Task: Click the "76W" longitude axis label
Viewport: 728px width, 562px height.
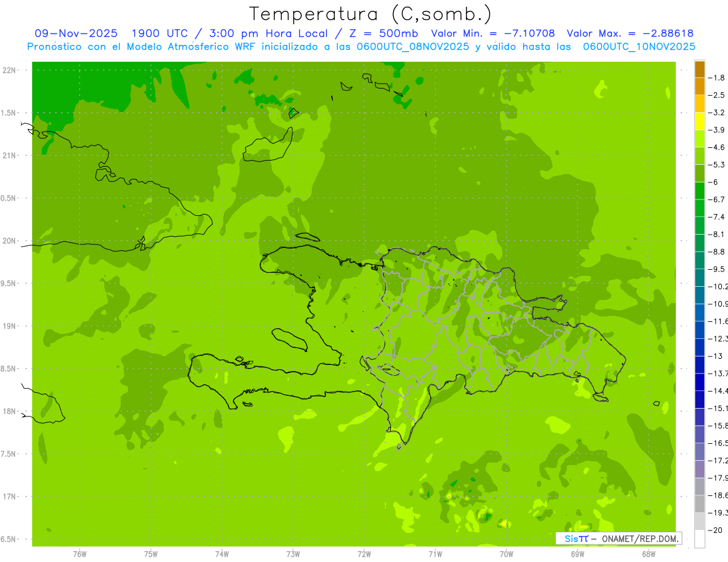Action: click(x=79, y=554)
